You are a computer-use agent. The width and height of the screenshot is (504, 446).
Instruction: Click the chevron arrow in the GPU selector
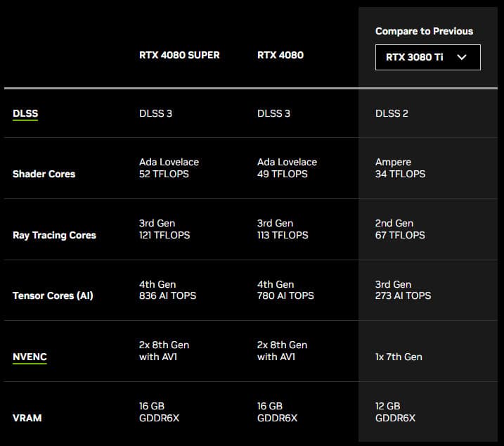pyautogui.click(x=462, y=58)
